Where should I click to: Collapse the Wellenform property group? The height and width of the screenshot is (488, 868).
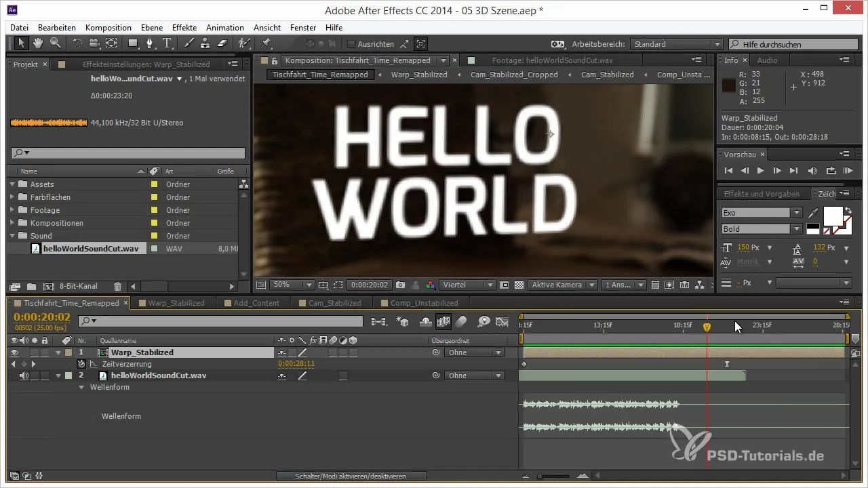click(81, 387)
